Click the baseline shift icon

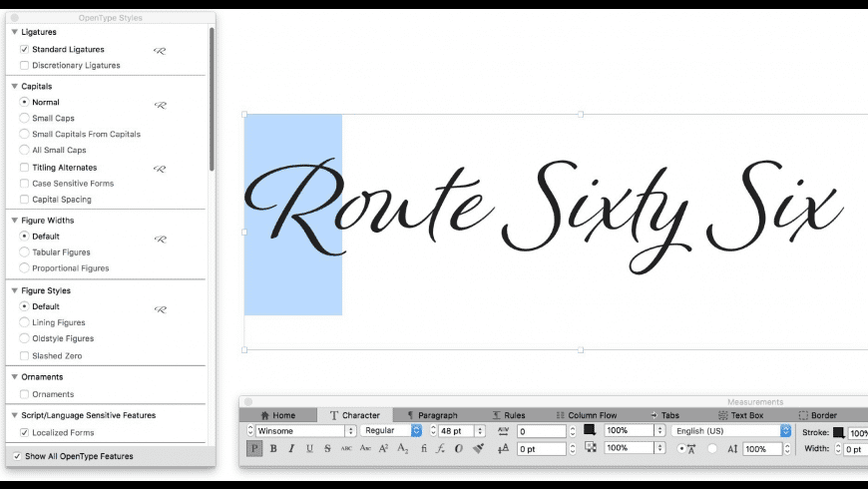tap(503, 448)
